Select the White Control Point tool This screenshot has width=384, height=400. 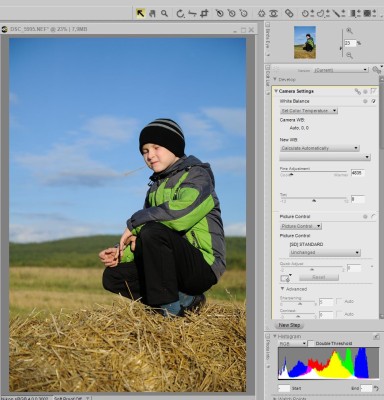(244, 13)
